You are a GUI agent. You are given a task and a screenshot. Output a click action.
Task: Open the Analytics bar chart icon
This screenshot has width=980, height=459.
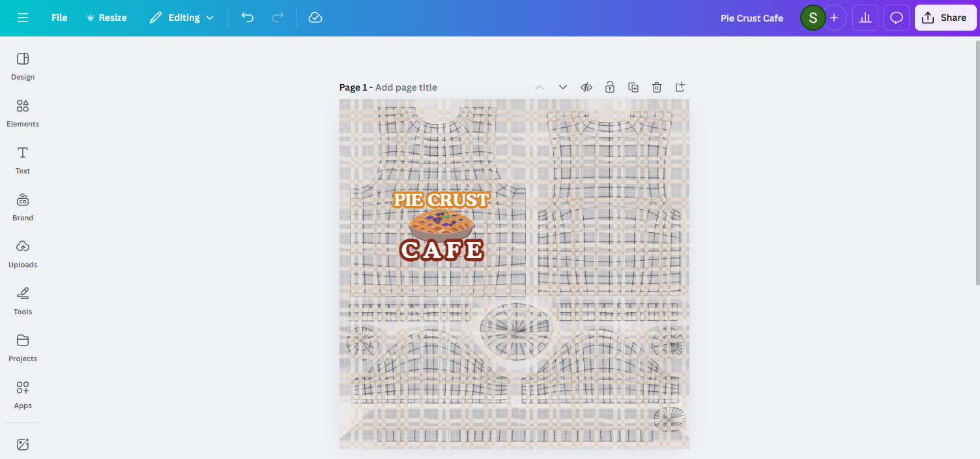click(865, 18)
